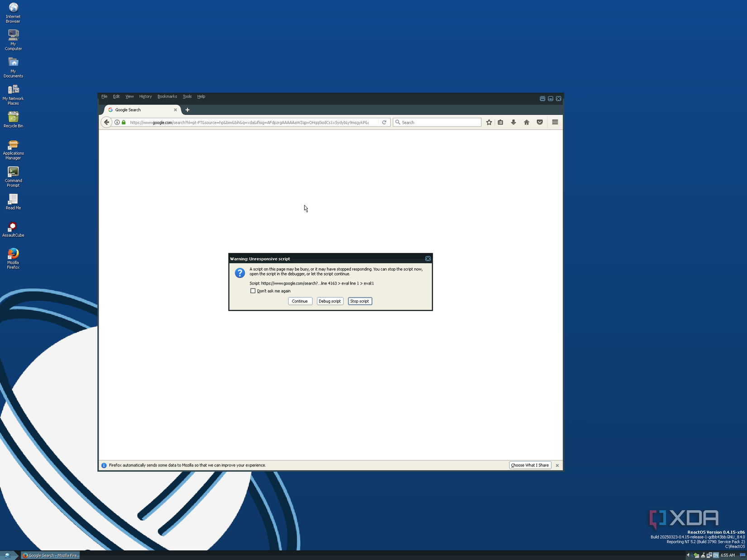747x560 pixels.
Task: Select Recycle Bin desktop icon
Action: (x=13, y=119)
